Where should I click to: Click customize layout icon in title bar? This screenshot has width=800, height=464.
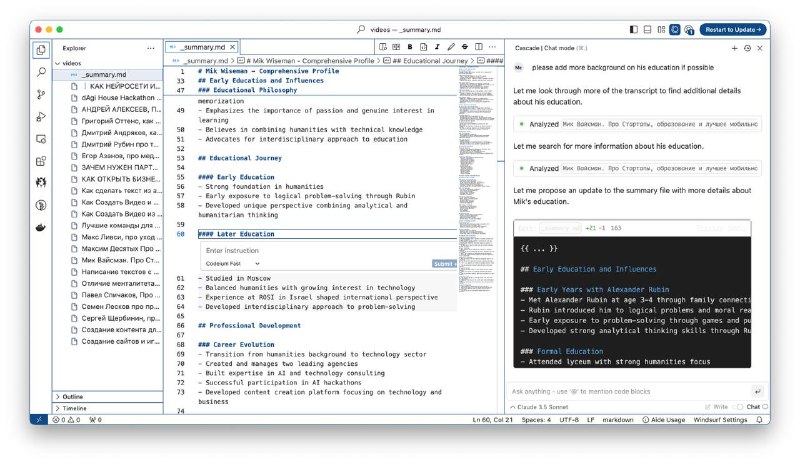[661, 30]
